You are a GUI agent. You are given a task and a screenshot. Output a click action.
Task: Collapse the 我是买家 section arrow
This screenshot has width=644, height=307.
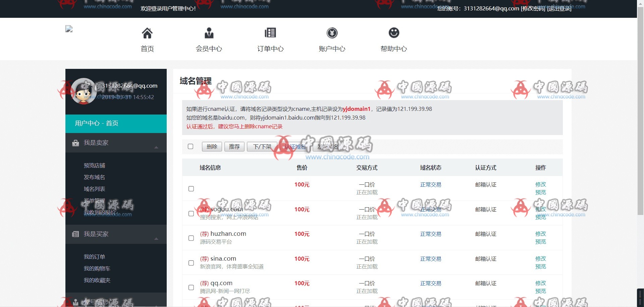pyautogui.click(x=156, y=239)
